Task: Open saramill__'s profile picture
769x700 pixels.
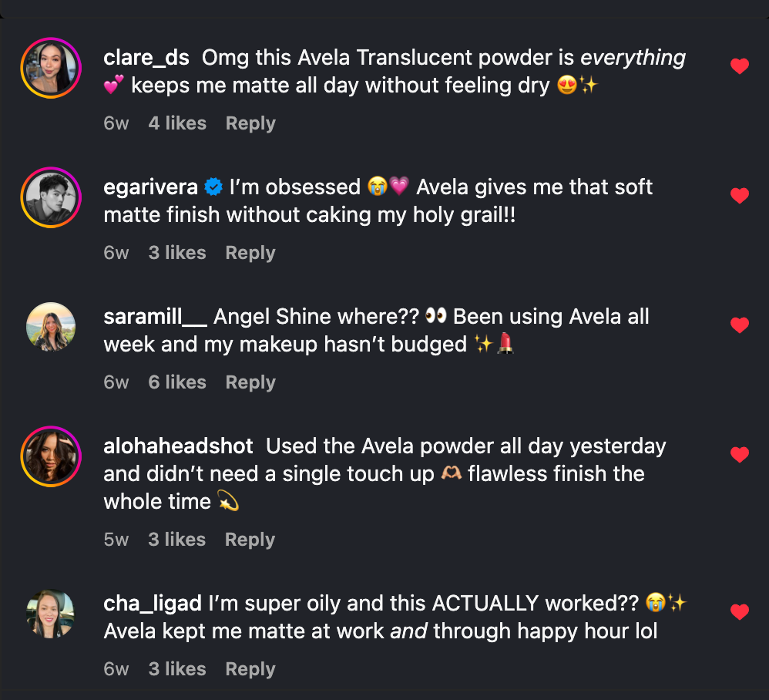Action: click(50, 327)
